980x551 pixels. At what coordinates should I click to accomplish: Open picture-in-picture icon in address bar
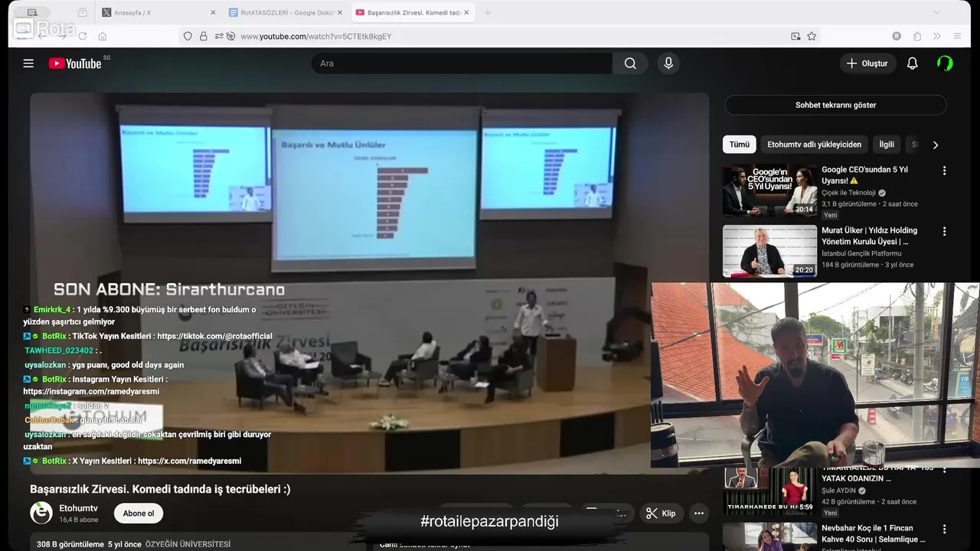[795, 36]
